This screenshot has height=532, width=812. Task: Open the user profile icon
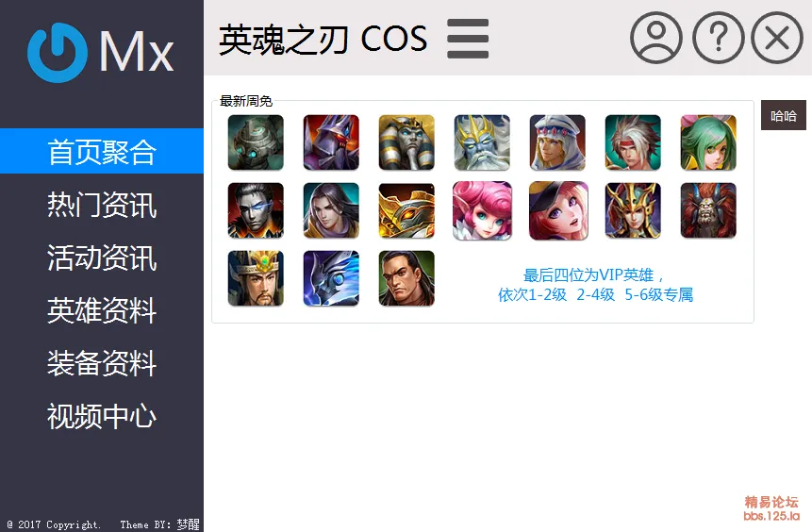[x=655, y=38]
